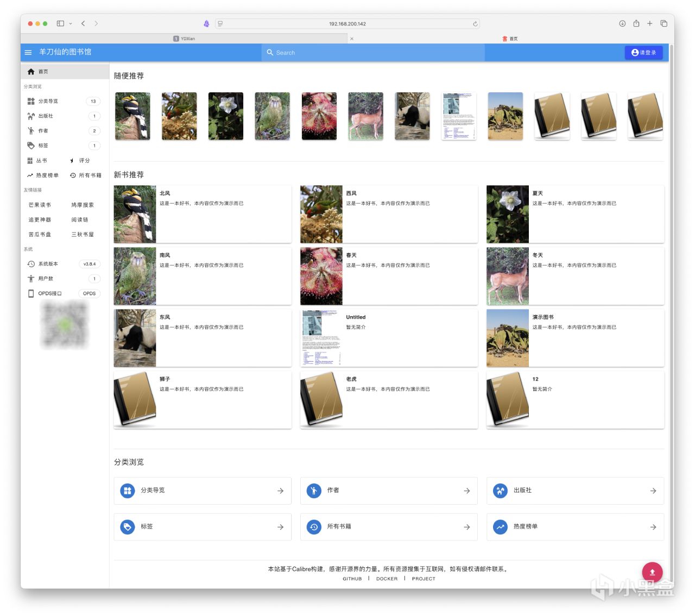
Task: Open the DOCKER footer link
Action: 387,579
